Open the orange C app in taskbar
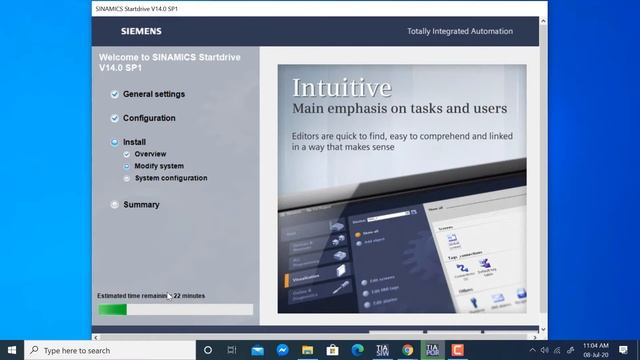The height and width of the screenshot is (360, 640). [458, 350]
